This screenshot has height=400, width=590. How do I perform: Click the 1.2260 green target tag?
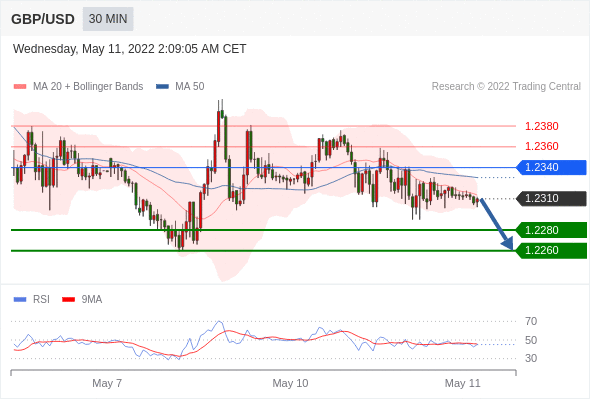(551, 251)
